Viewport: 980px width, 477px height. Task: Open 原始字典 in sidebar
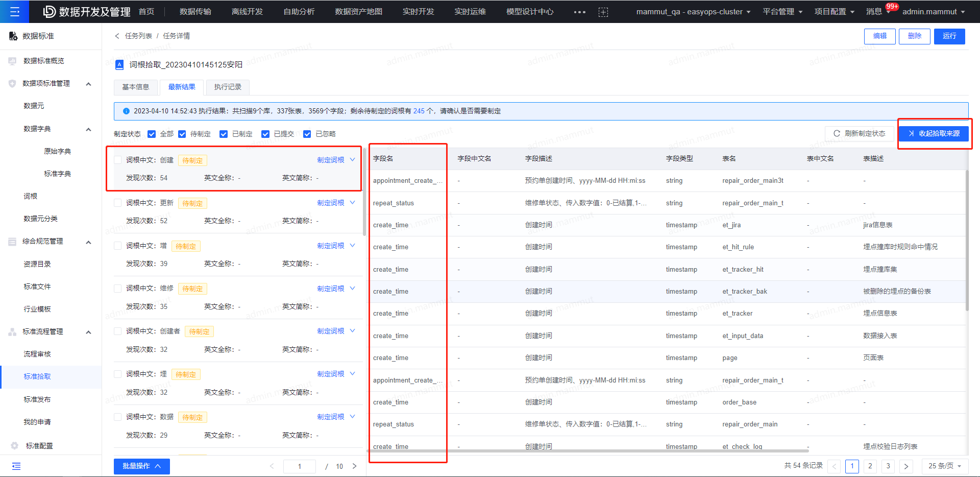[58, 152]
